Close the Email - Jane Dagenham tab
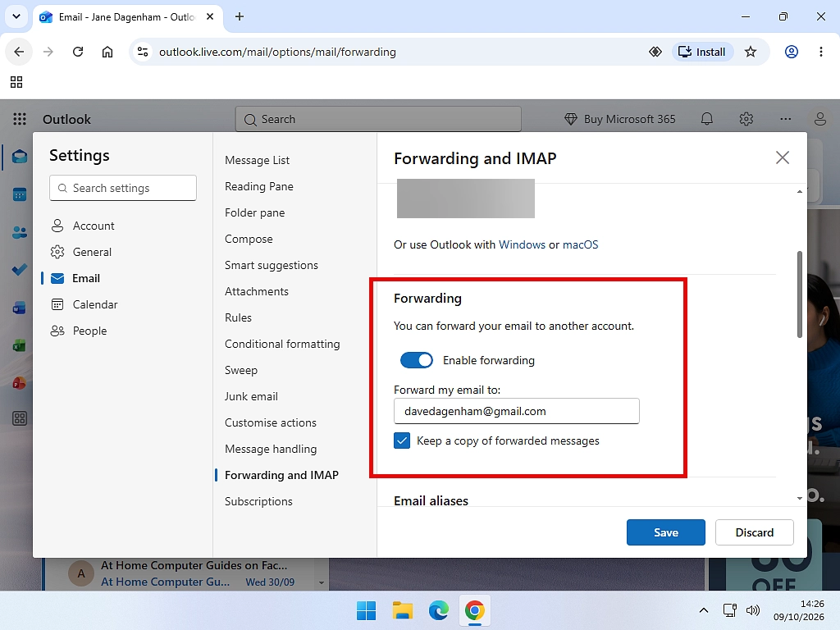 tap(210, 16)
